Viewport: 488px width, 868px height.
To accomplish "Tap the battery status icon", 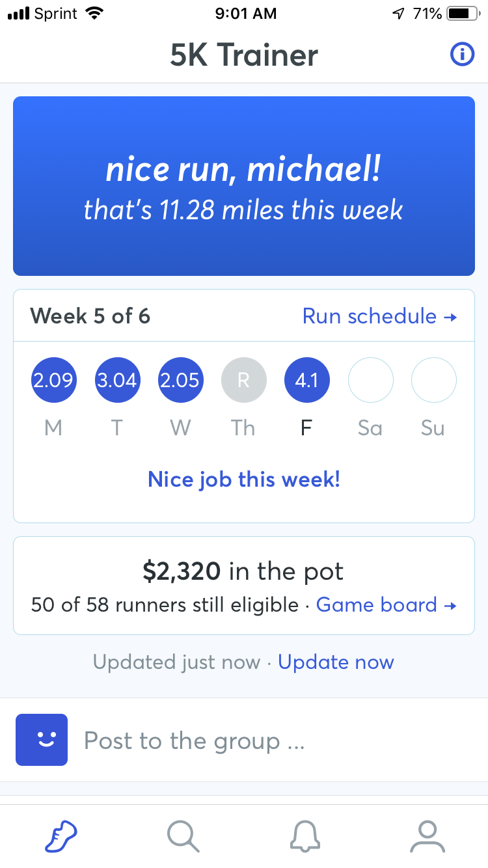I will pyautogui.click(x=463, y=14).
